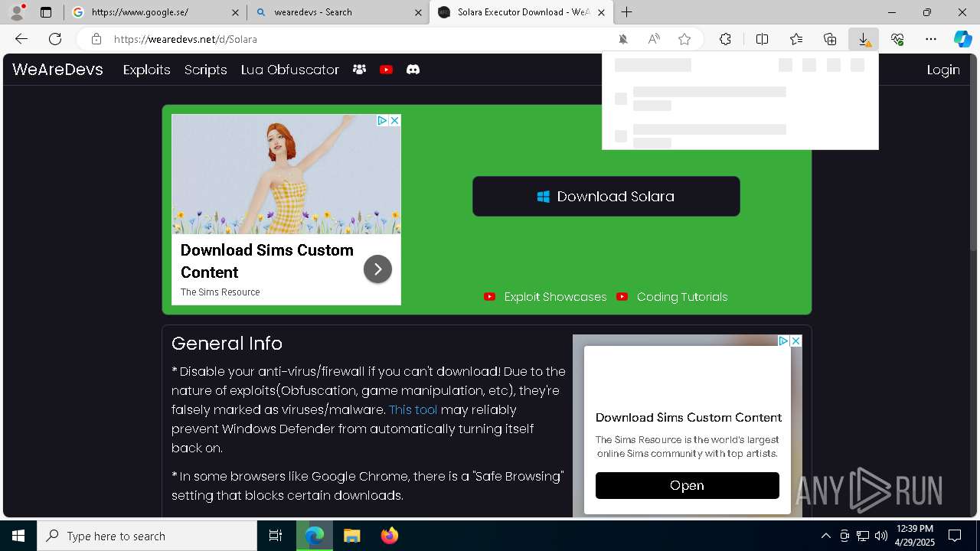View site information lock icon
The width and height of the screenshot is (980, 551).
(x=96, y=39)
